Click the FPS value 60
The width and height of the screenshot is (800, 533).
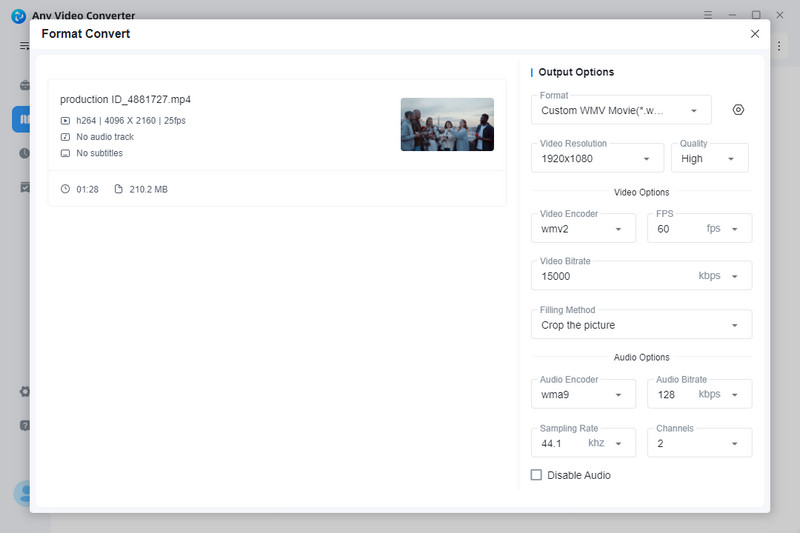(x=663, y=229)
